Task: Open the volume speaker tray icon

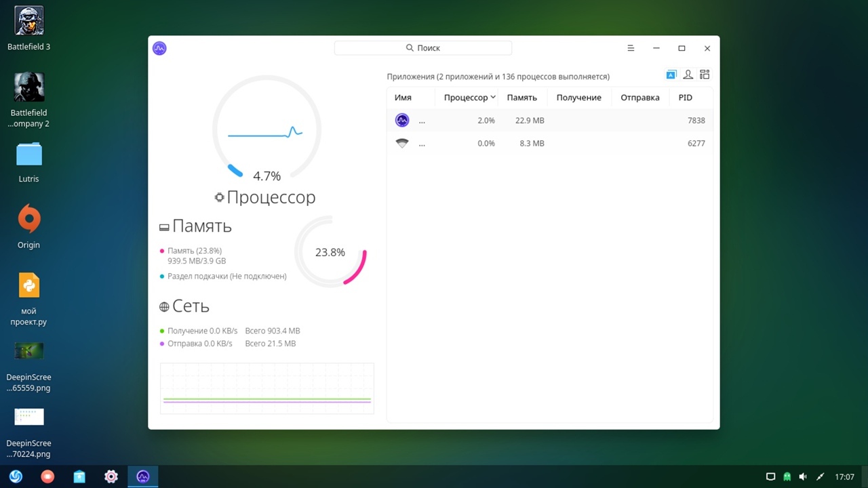Action: click(x=804, y=476)
